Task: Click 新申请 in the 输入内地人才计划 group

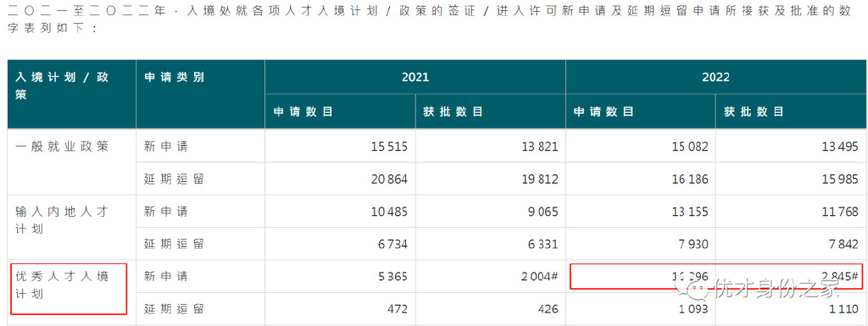Action: [166, 211]
